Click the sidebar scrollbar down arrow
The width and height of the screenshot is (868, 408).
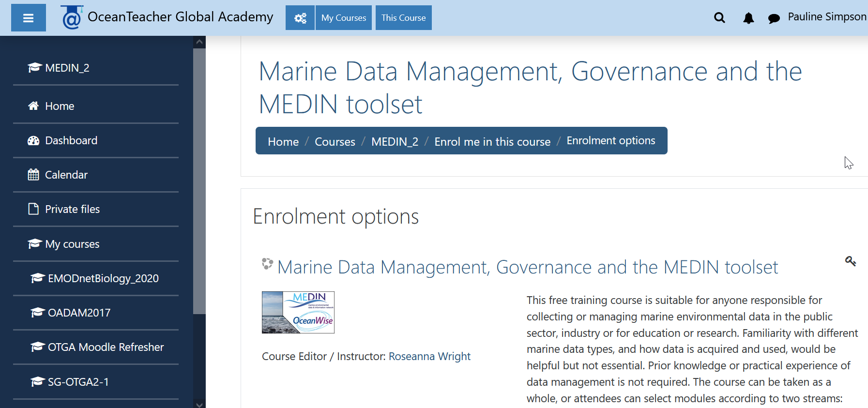(199, 404)
